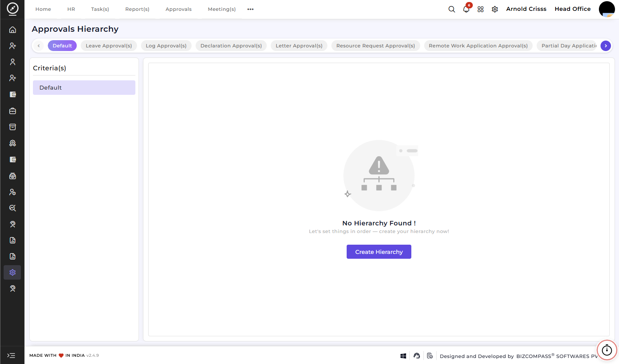
Task: Expand the three-dots more menu
Action: tap(250, 9)
